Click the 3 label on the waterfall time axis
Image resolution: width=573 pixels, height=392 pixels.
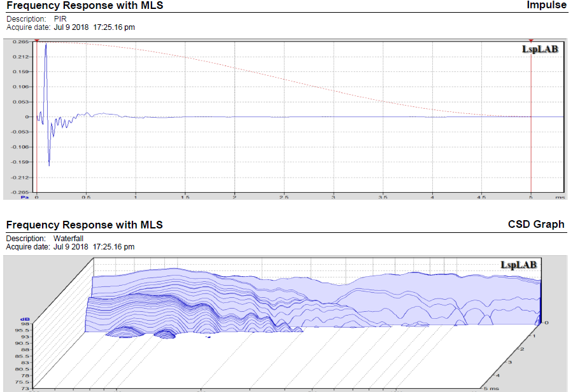pos(510,362)
